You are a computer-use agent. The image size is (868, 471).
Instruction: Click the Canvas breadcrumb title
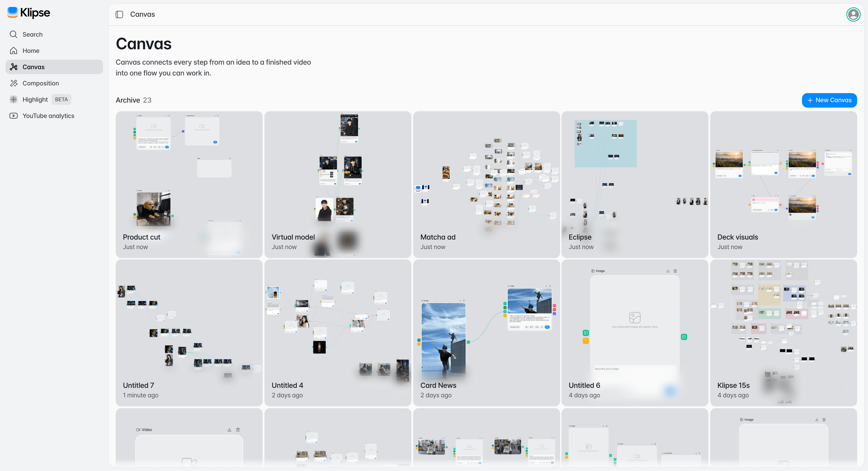[x=143, y=14]
